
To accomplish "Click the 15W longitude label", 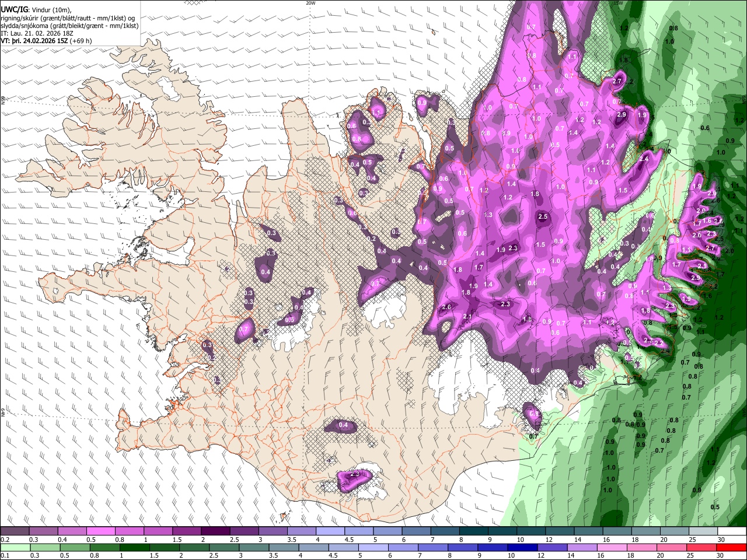I will (x=619, y=3).
